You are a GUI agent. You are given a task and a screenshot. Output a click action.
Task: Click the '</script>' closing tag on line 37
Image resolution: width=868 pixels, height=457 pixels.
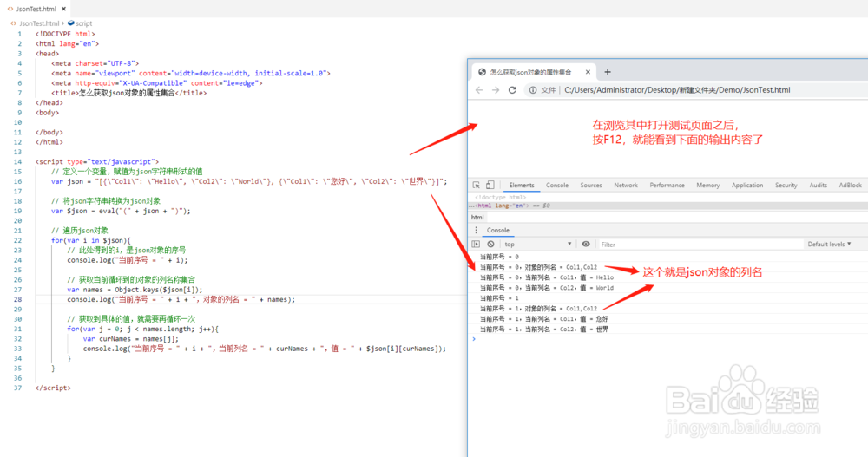pos(53,388)
